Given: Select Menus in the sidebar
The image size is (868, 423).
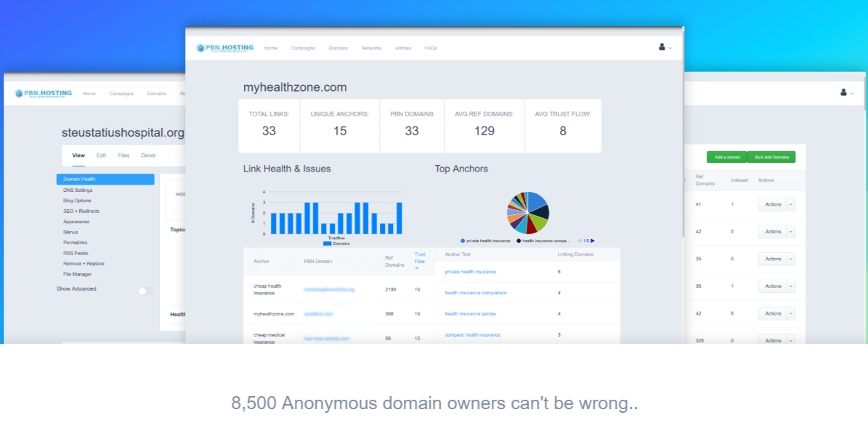Looking at the screenshot, I should tap(70, 232).
